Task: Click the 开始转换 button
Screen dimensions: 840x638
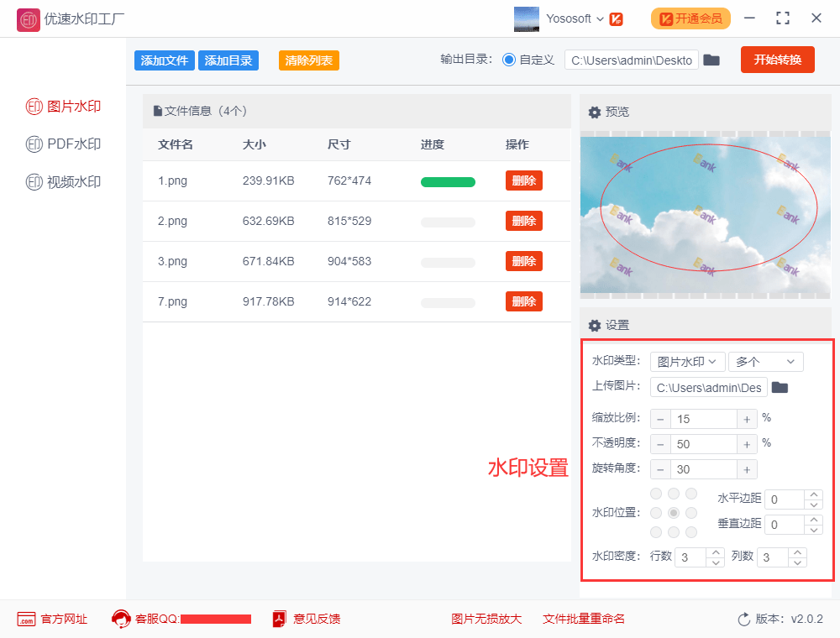Action: pos(777,60)
